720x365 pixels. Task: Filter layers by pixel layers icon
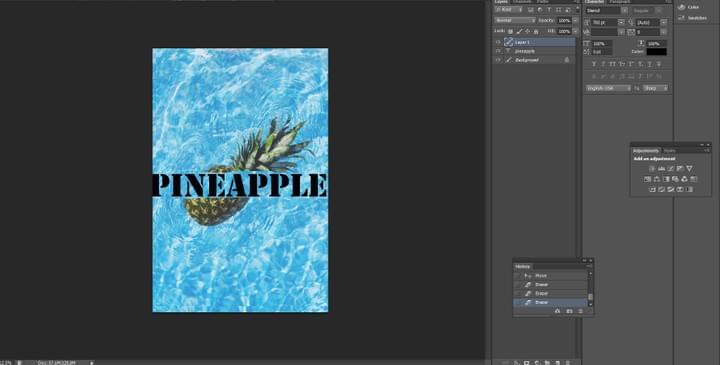pos(530,10)
